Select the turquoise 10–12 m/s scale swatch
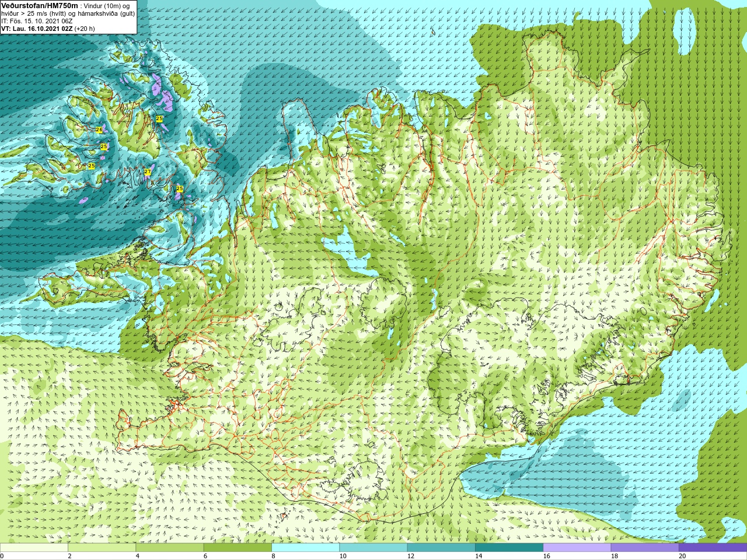Screen dimensions: 747x560 click(x=373, y=548)
